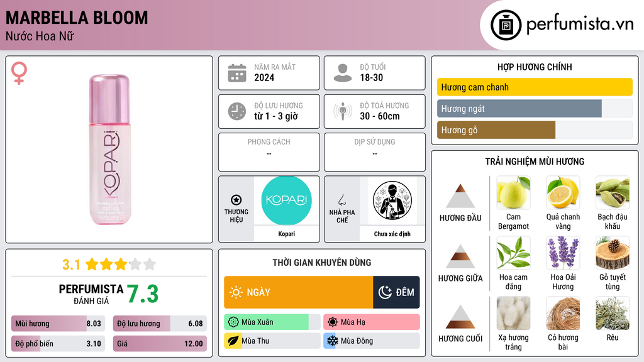This screenshot has height=362, width=644.
Task: Click the Độ phổ biến 3.10 rating bar
Action: [58, 344]
